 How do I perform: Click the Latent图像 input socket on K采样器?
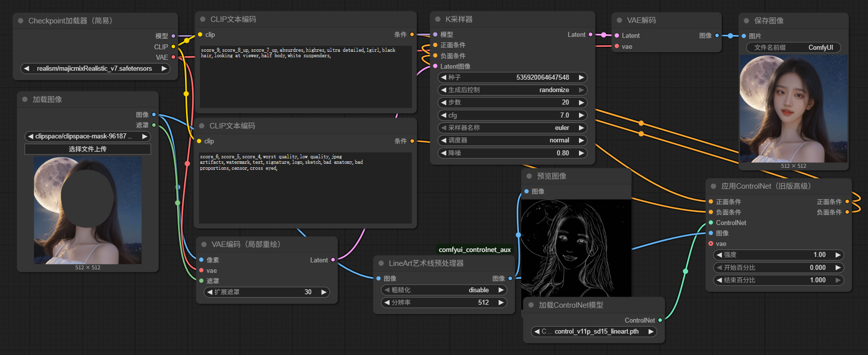(x=435, y=66)
